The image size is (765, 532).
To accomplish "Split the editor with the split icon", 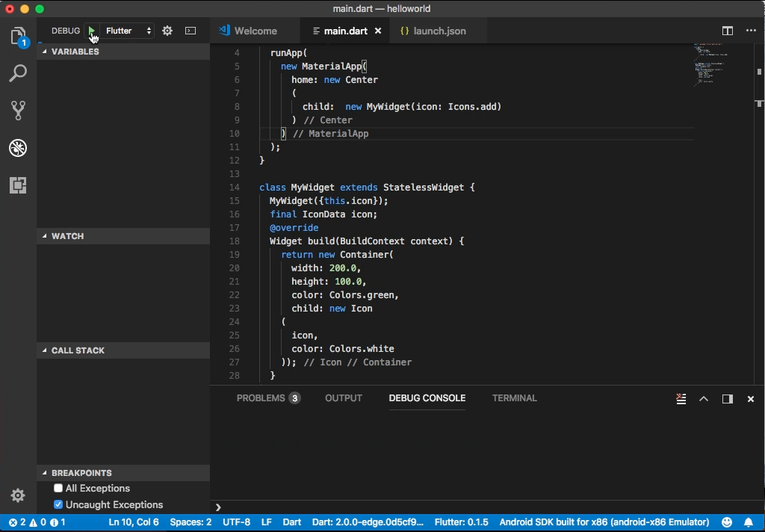I will (728, 31).
